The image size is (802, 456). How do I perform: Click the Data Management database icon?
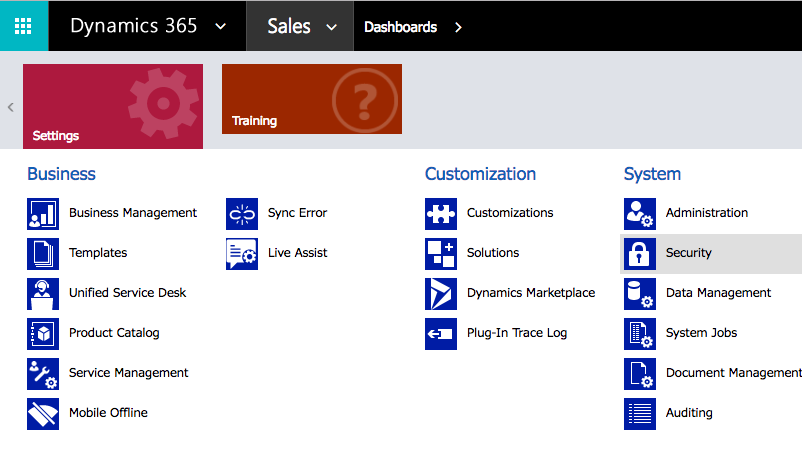(640, 294)
